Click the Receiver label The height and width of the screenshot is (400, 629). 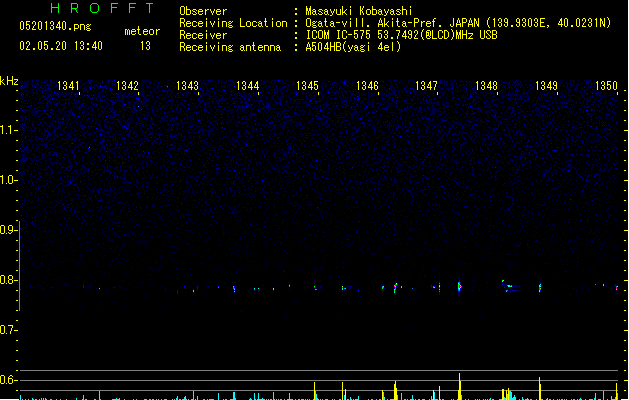point(203,35)
